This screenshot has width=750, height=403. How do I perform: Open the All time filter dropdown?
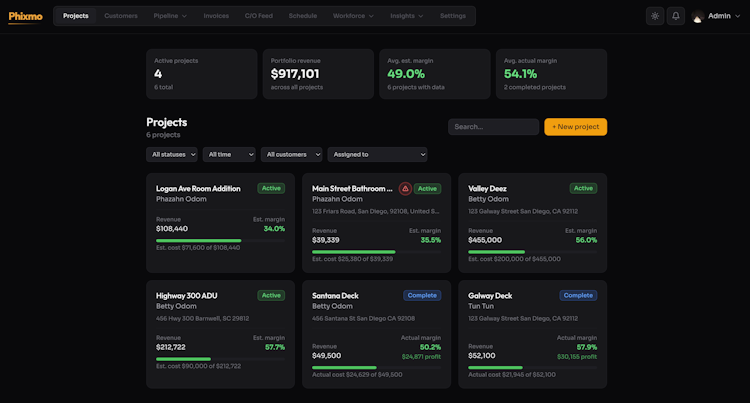point(229,154)
